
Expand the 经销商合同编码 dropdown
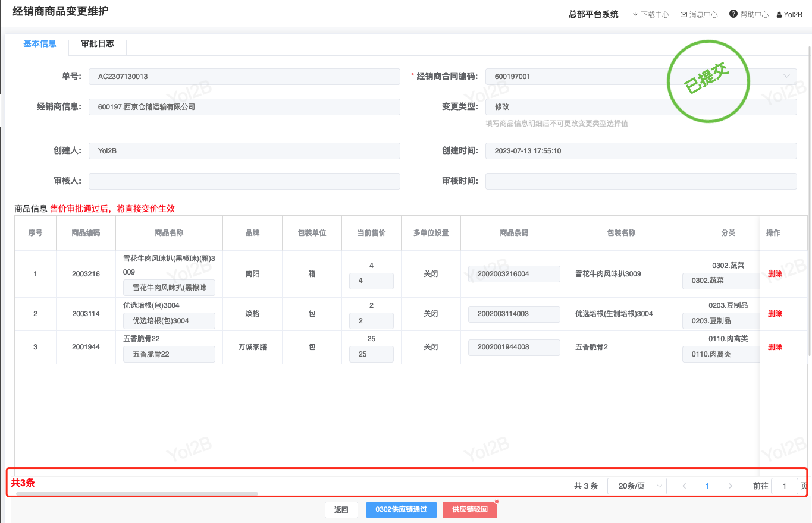coord(786,76)
